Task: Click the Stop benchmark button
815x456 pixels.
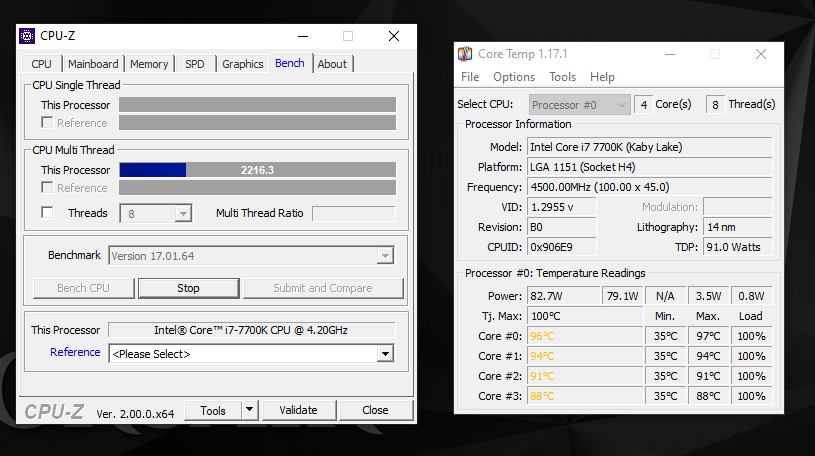Action: (x=188, y=288)
